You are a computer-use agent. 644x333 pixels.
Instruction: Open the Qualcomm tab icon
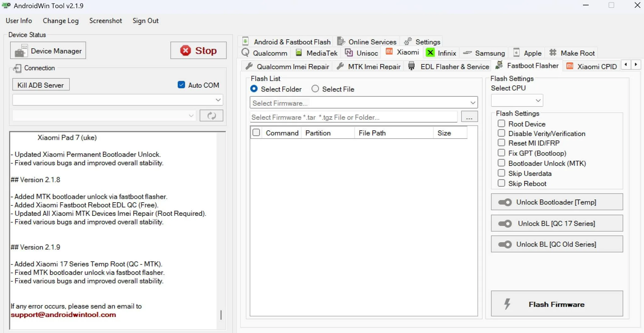(x=245, y=53)
